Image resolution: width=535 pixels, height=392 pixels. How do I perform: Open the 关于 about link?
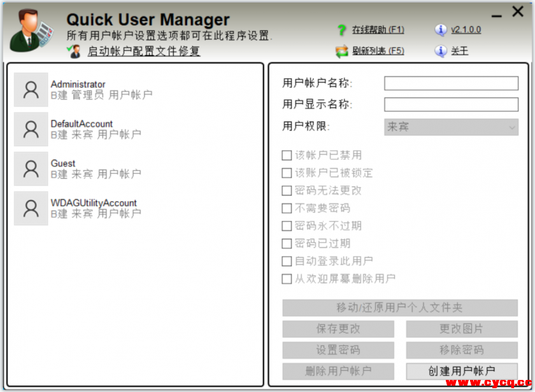459,51
